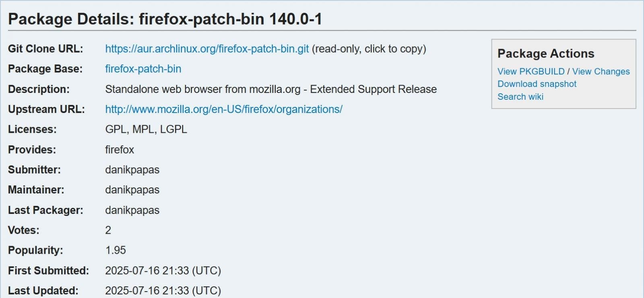Screen dimensions: 644x298
Task: Click the Licenses value GPL, MPL, LGPL
Action: tap(146, 129)
